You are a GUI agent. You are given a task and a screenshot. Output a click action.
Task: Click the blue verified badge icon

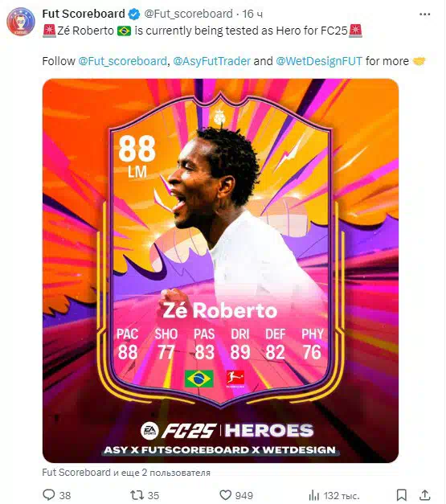pos(134,14)
